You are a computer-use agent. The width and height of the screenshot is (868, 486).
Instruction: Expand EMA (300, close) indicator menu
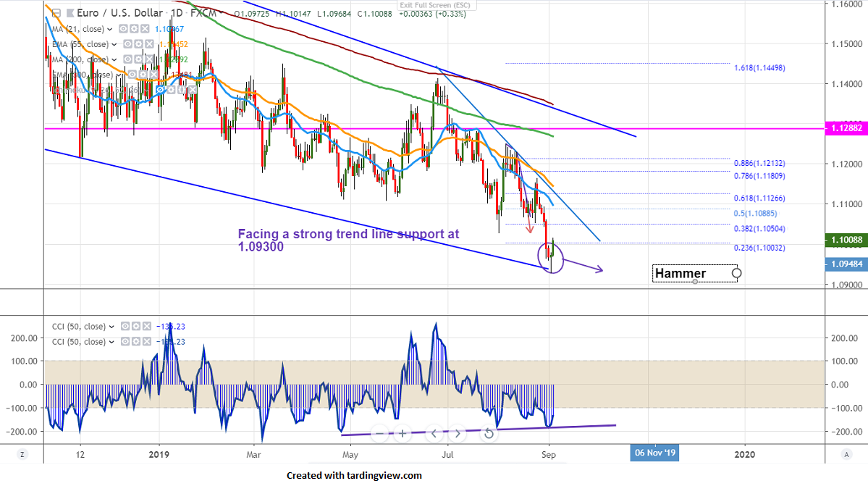(119, 75)
